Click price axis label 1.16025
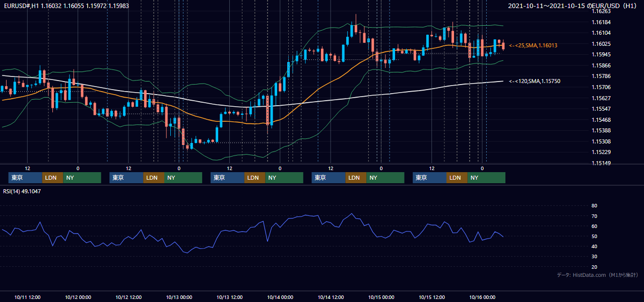644x302 pixels. pyautogui.click(x=601, y=44)
